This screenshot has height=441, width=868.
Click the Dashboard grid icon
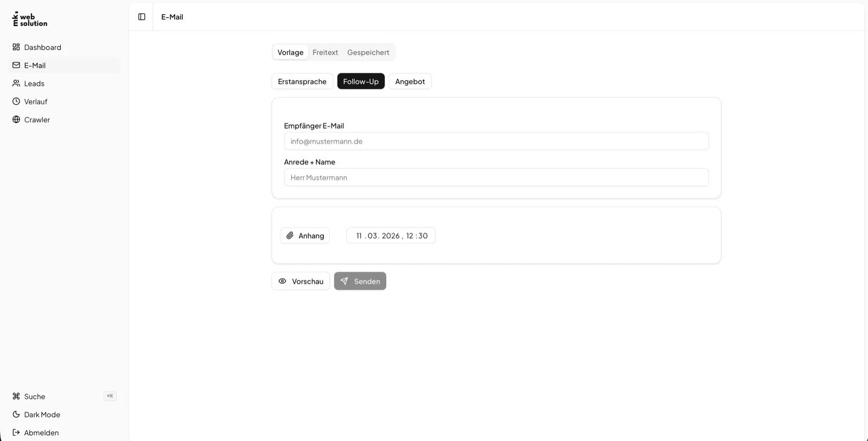[16, 47]
